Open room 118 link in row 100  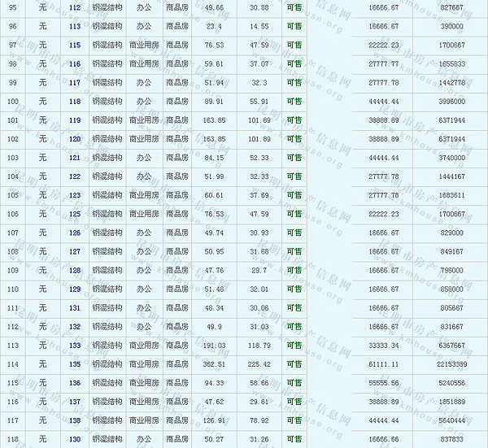pyautogui.click(x=75, y=101)
